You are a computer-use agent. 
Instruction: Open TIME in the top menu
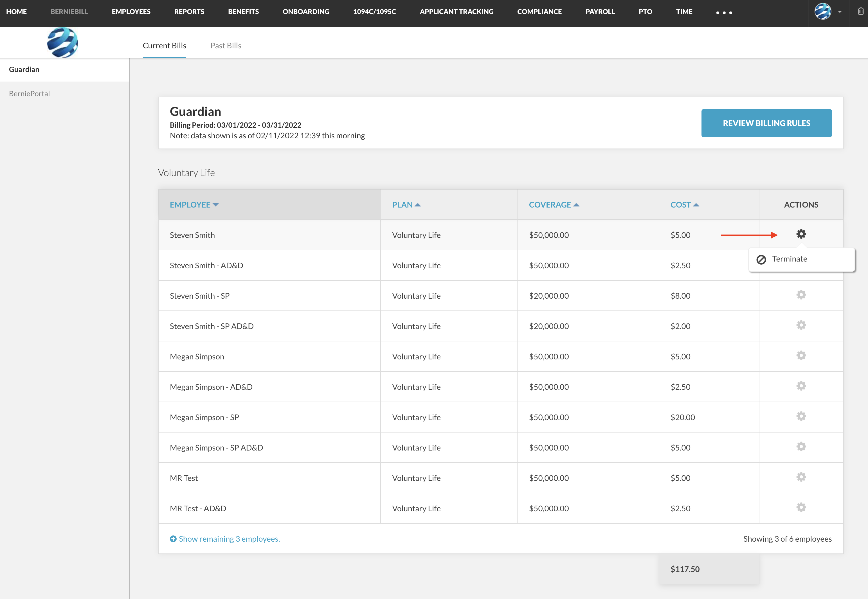[684, 12]
